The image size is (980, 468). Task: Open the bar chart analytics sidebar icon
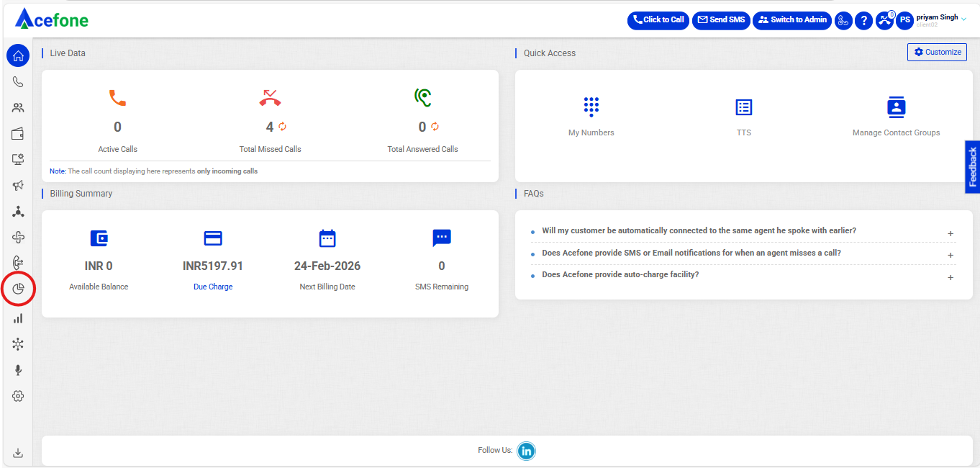[18, 318]
